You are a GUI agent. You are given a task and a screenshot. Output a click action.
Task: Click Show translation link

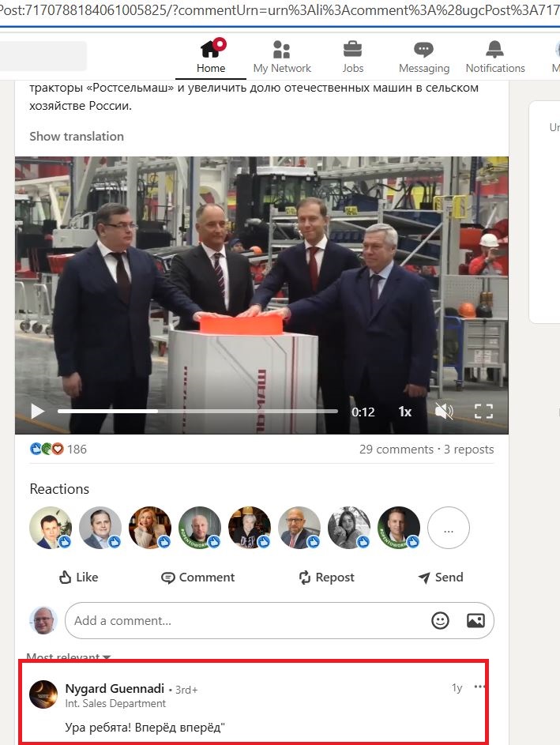click(x=77, y=137)
